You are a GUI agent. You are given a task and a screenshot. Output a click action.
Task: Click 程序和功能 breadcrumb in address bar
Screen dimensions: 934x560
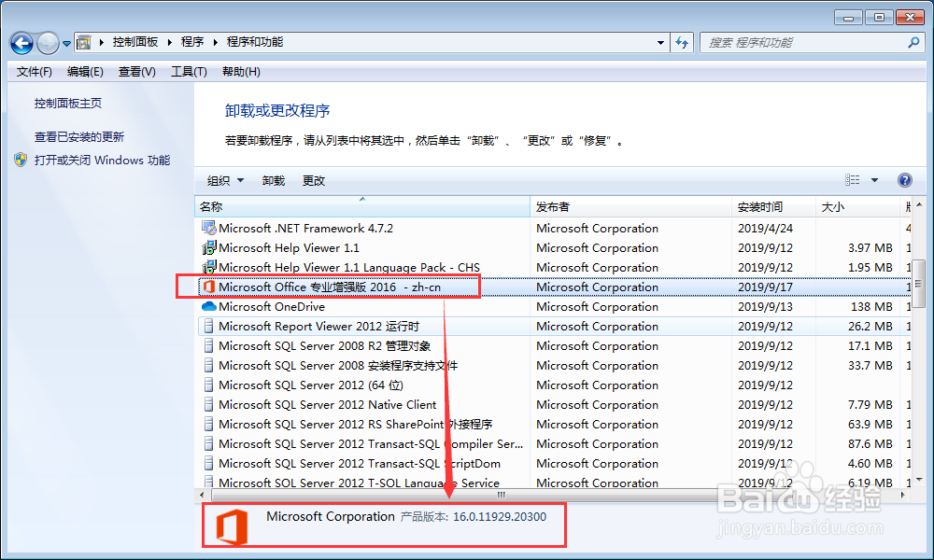point(255,42)
